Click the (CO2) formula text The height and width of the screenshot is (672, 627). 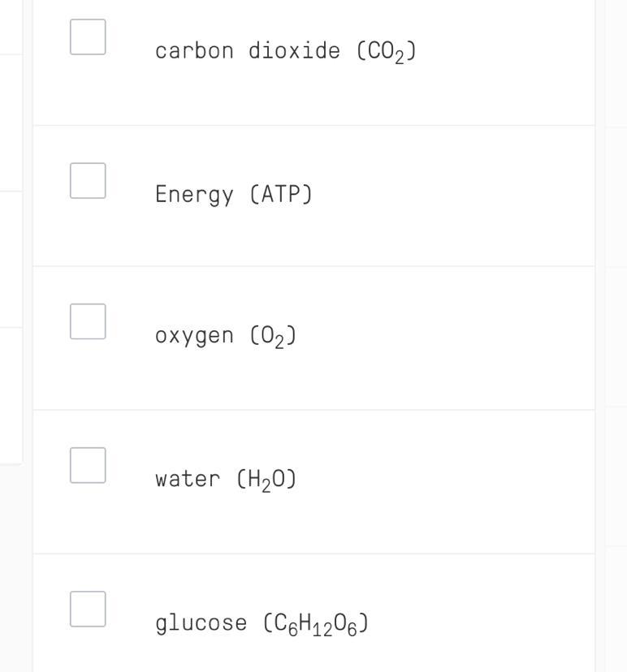pos(387,51)
